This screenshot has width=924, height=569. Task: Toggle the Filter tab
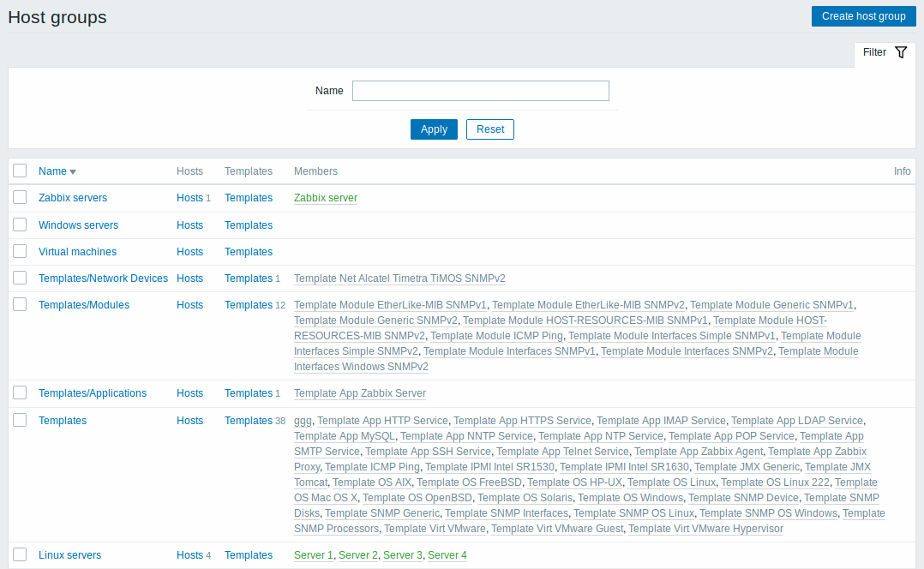885,52
